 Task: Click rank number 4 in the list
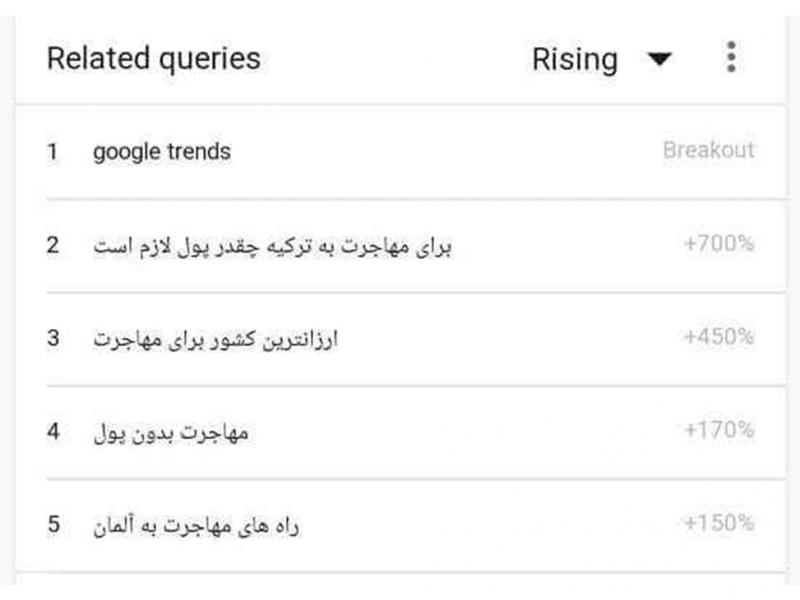pyautogui.click(x=53, y=431)
